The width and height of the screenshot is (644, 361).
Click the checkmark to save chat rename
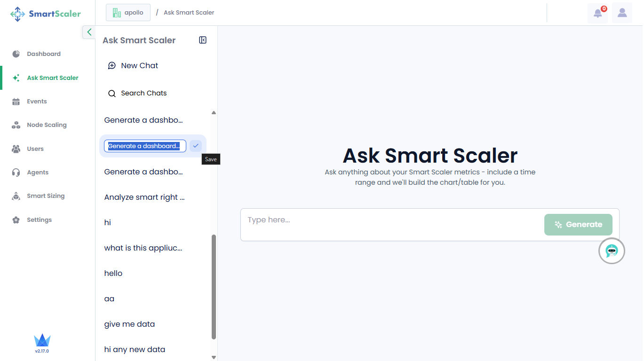click(x=196, y=146)
